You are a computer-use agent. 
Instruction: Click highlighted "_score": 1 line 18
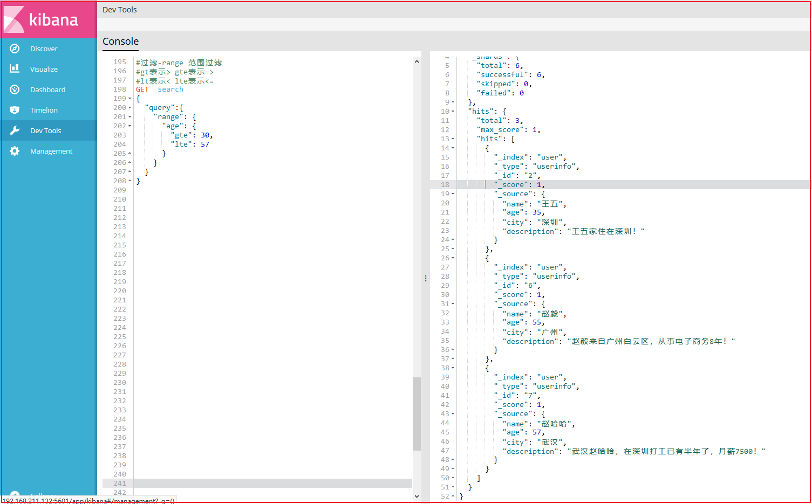click(x=520, y=185)
